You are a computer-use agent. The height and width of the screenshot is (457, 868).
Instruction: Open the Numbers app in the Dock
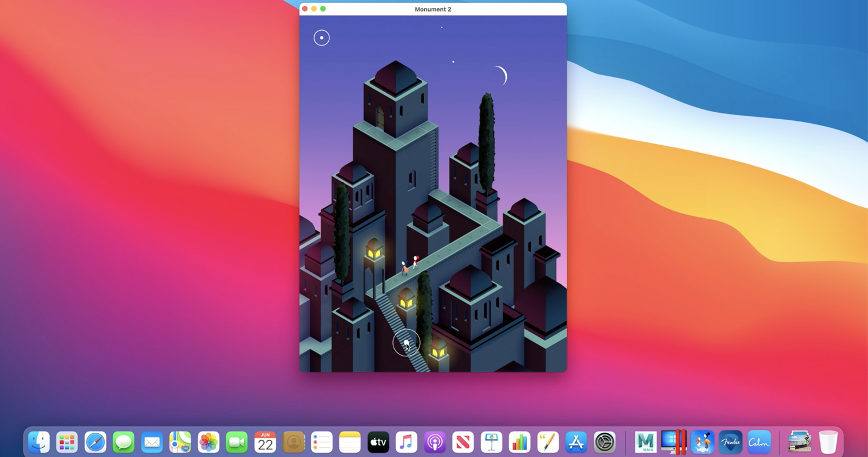tap(520, 443)
